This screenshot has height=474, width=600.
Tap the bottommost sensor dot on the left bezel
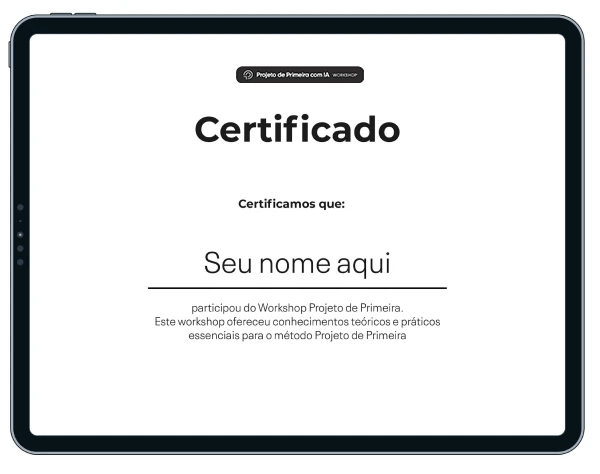[x=21, y=261]
